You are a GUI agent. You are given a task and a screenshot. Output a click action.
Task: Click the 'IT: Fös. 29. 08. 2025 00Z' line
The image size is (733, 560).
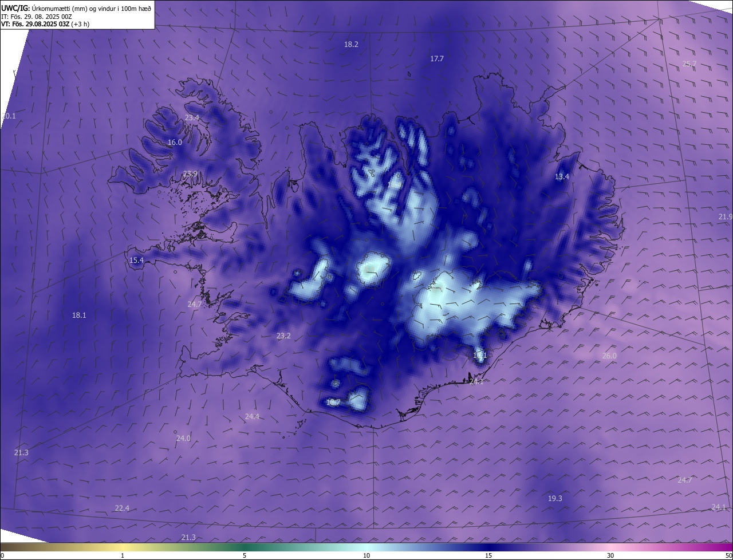click(37, 16)
